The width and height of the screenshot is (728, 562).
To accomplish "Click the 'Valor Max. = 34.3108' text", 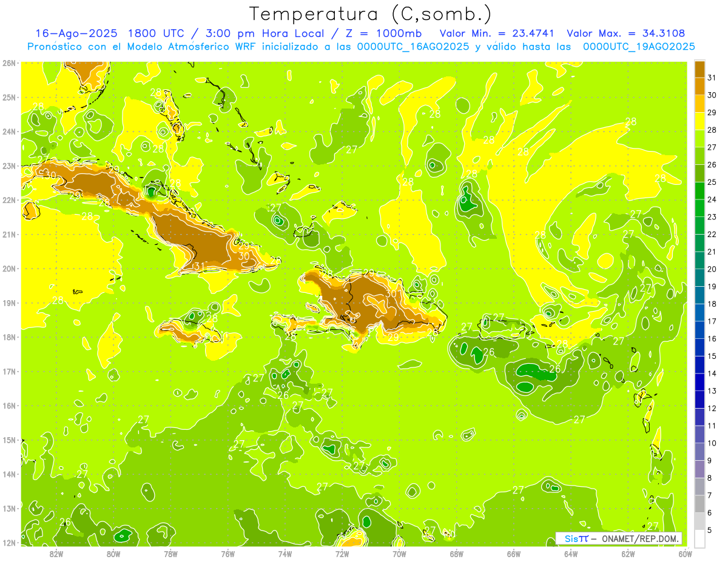I will (626, 33).
